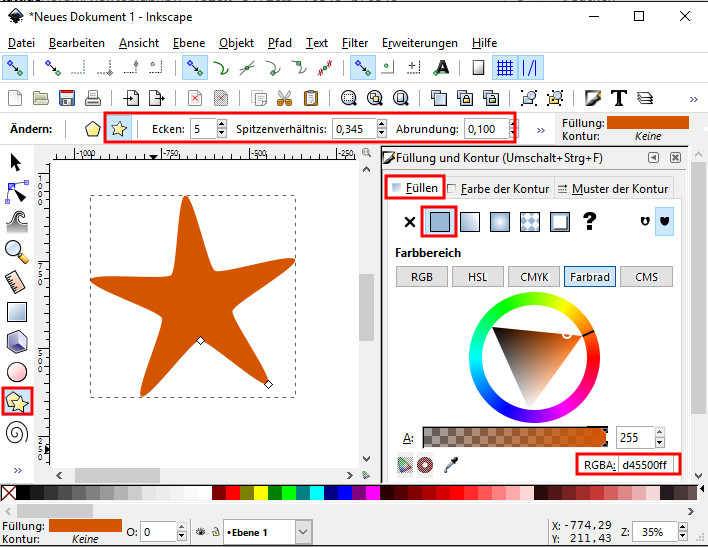Open the Text tool dialog icon
The height and width of the screenshot is (547, 708).
coord(619,98)
